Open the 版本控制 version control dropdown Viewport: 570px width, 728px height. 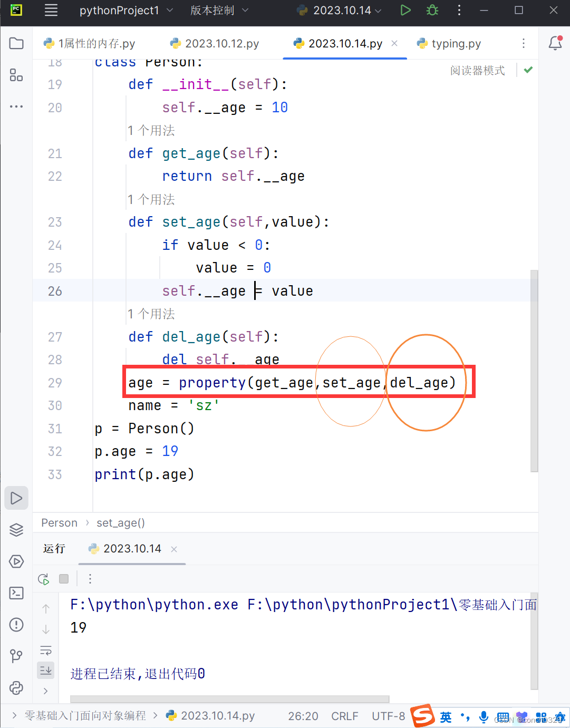tap(219, 10)
